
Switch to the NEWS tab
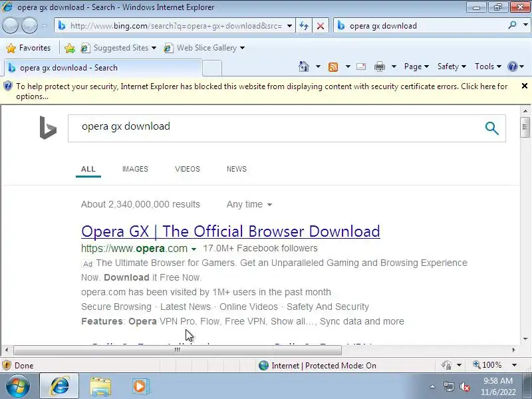[237, 169]
